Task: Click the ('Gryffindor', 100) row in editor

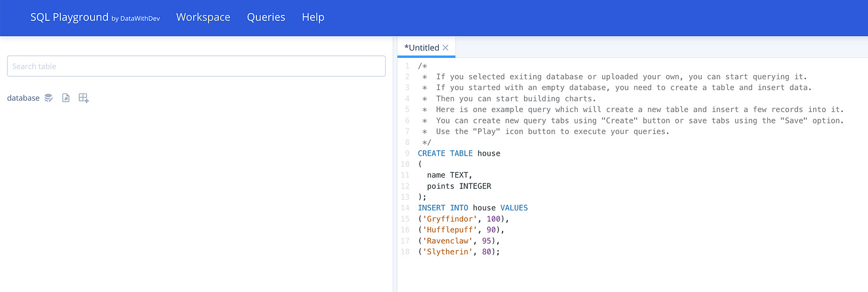Action: click(464, 219)
